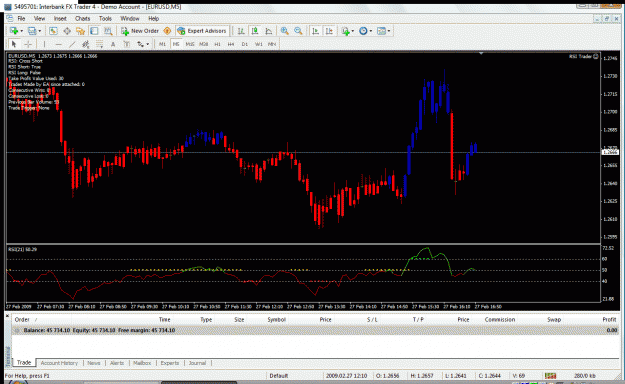Select the Fibonacci Retracement tool
The width and height of the screenshot is (625, 384).
pos(99,44)
